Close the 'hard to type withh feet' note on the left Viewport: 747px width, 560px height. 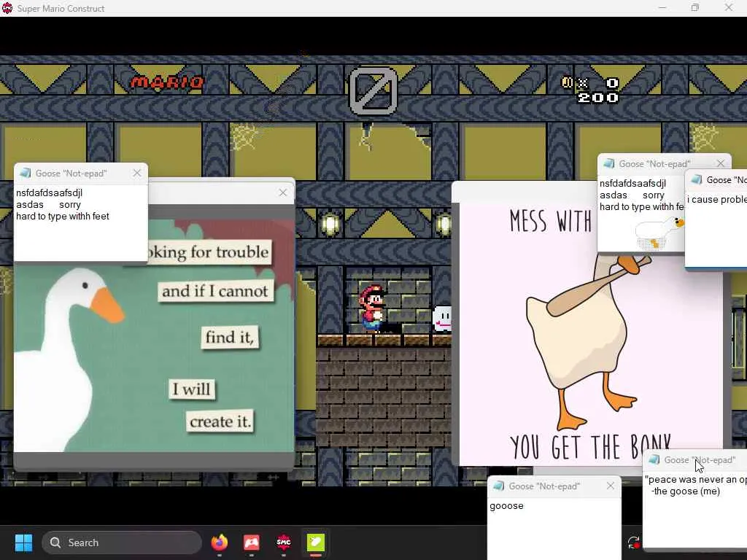(137, 174)
